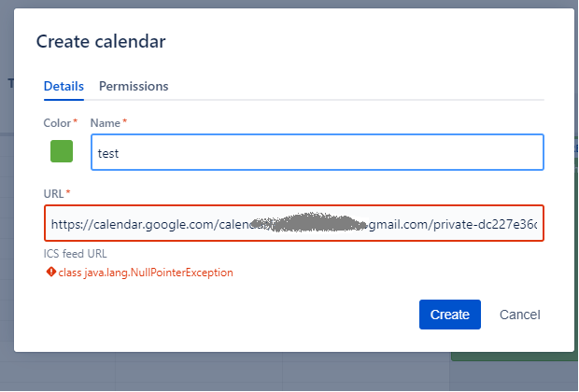Click the 'ICS feed URL' helper text
This screenshot has height=392, width=579.
(75, 254)
